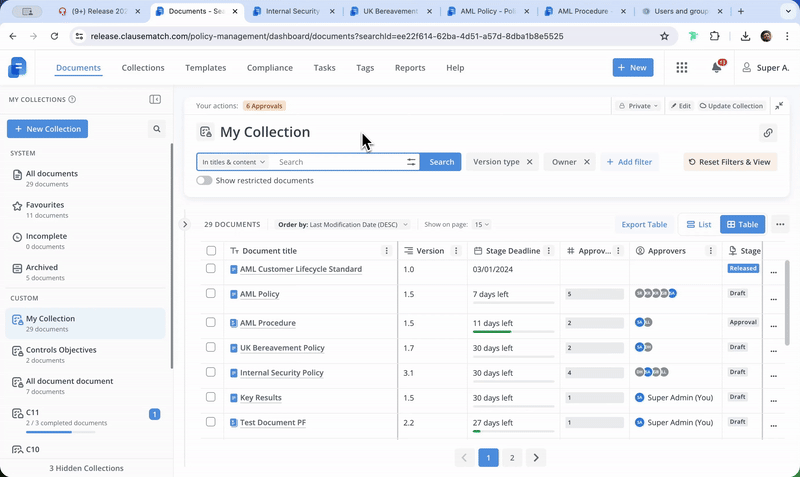Copy collection link via chain icon

coord(768,132)
